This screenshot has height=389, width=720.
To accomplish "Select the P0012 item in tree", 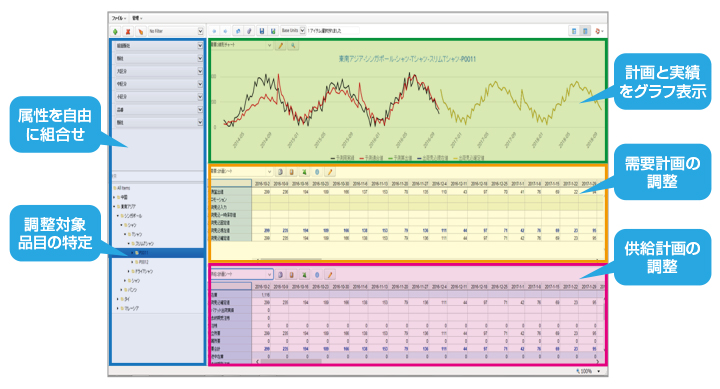I will (x=144, y=262).
